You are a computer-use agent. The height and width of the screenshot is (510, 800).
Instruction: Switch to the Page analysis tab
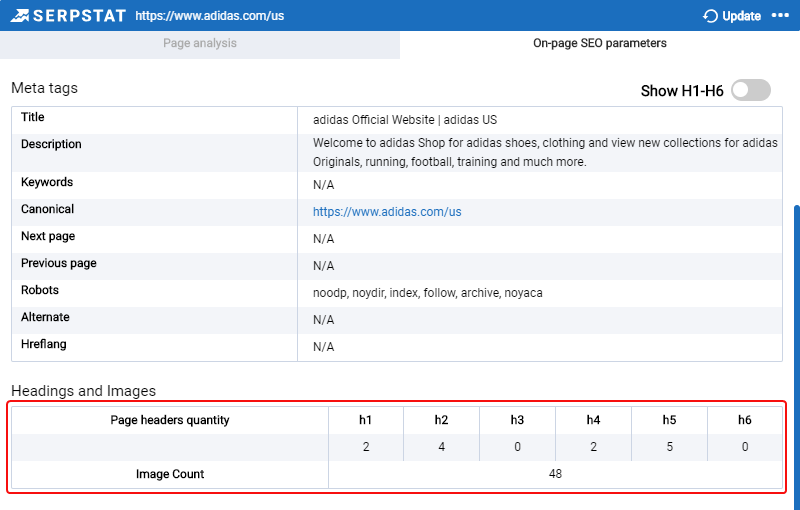coord(200,43)
